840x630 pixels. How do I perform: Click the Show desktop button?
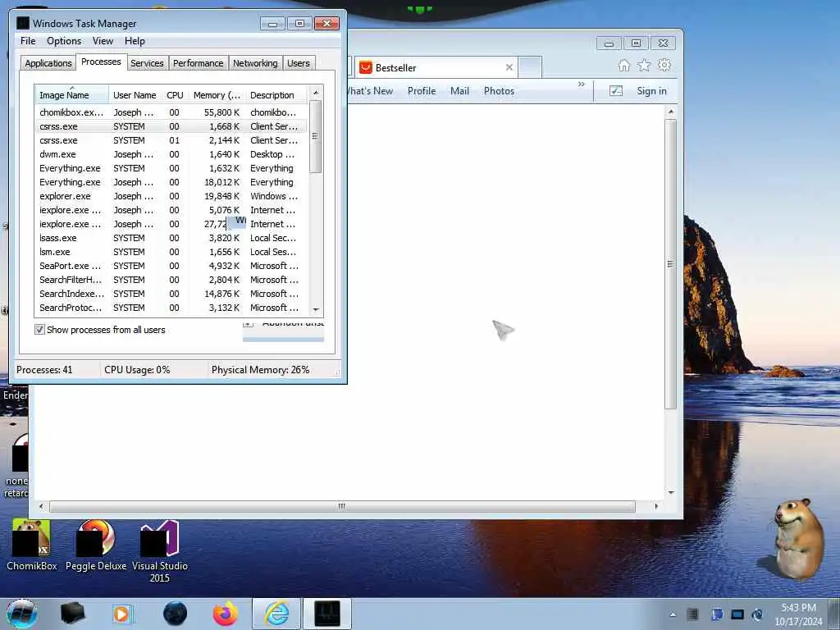pyautogui.click(x=834, y=614)
